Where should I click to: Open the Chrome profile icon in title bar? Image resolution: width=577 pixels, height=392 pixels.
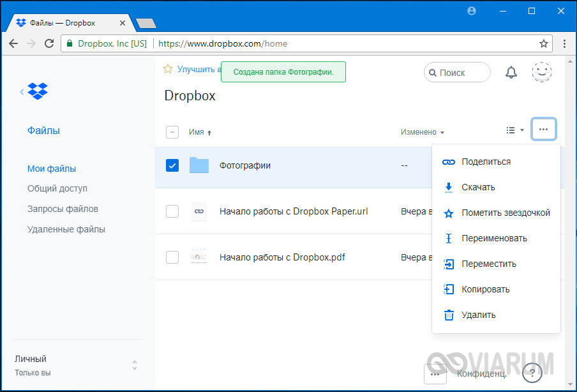click(x=472, y=11)
